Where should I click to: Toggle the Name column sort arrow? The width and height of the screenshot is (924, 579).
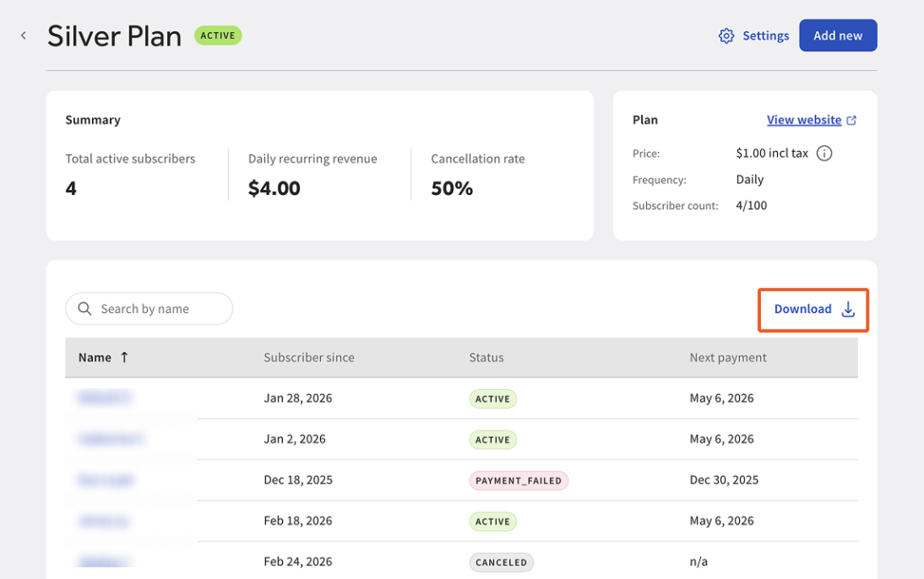124,357
